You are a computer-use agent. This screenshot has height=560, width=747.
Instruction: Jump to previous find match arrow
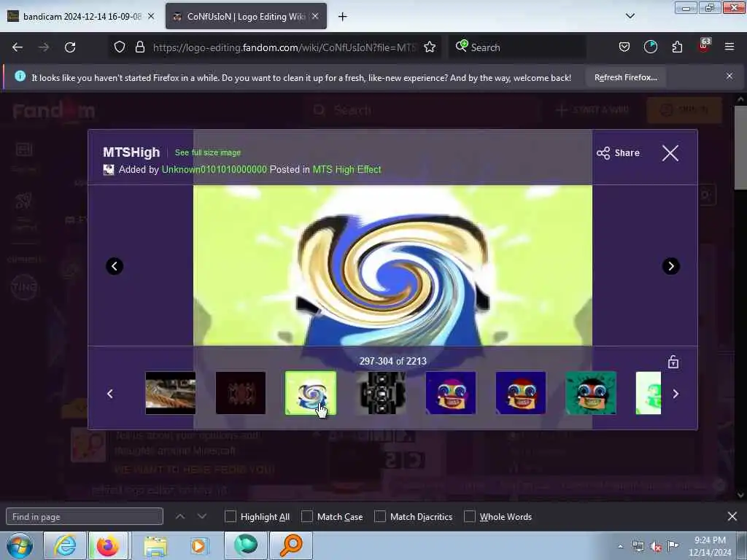[x=180, y=516]
